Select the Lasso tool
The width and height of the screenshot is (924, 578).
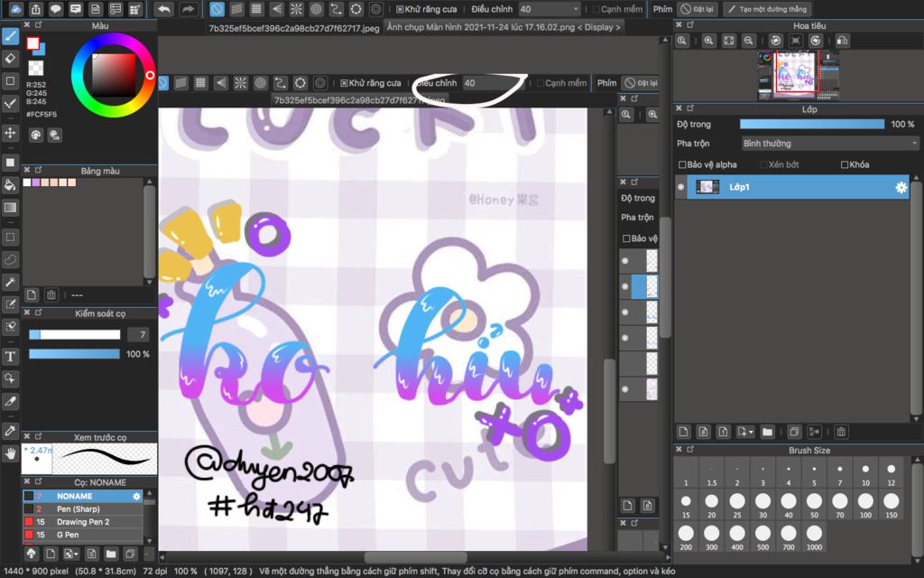10,259
